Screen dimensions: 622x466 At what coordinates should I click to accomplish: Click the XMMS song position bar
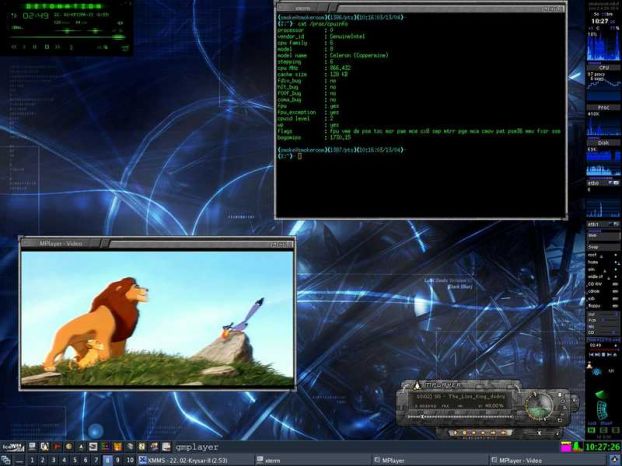[67, 37]
